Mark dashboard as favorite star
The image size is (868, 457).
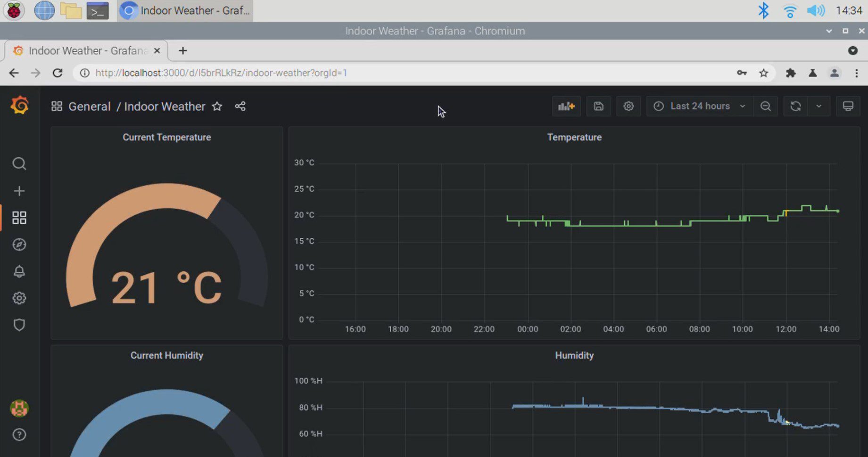[217, 106]
